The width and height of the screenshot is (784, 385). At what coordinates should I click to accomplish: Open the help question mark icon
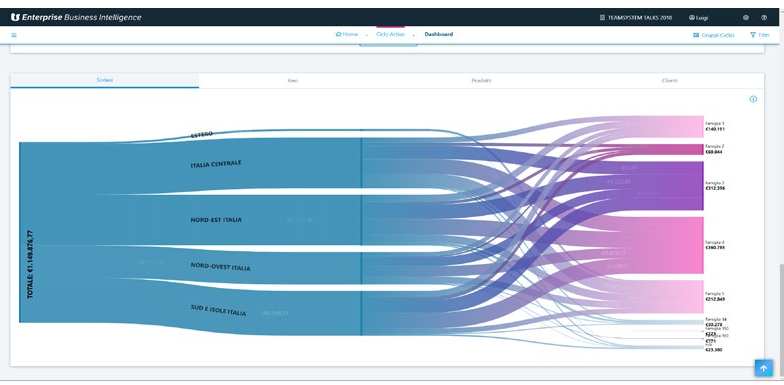(764, 18)
